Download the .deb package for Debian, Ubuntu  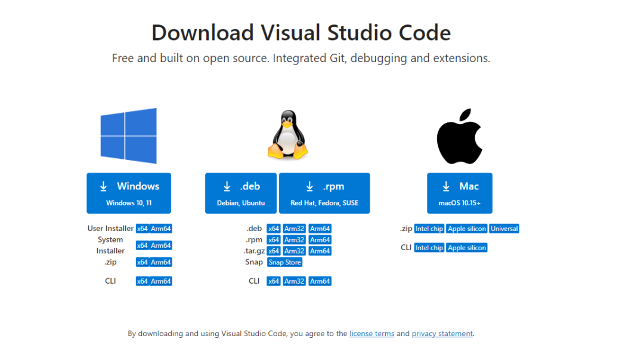point(241,193)
